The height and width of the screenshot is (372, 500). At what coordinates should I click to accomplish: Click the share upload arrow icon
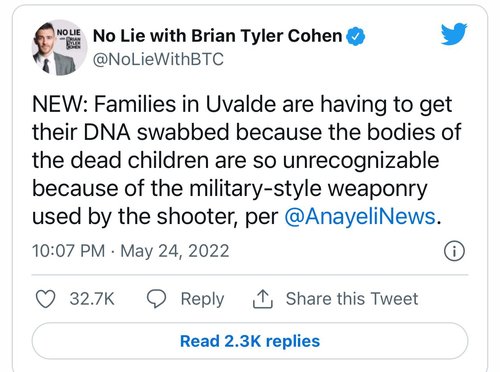(263, 299)
